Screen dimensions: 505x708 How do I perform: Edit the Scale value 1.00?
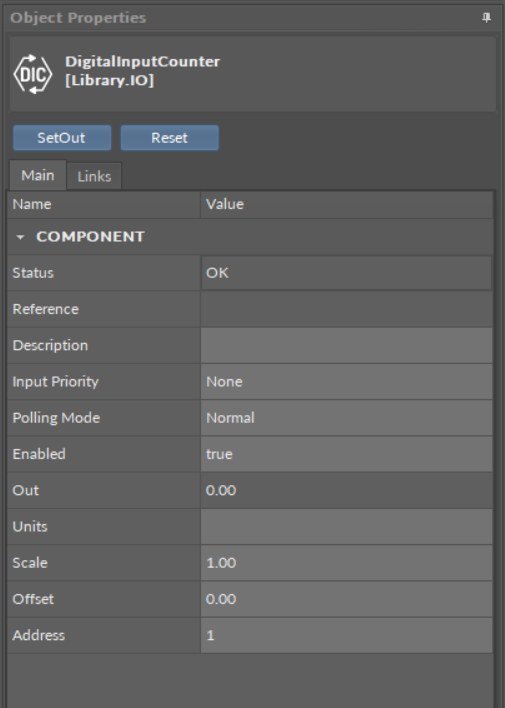pos(346,563)
